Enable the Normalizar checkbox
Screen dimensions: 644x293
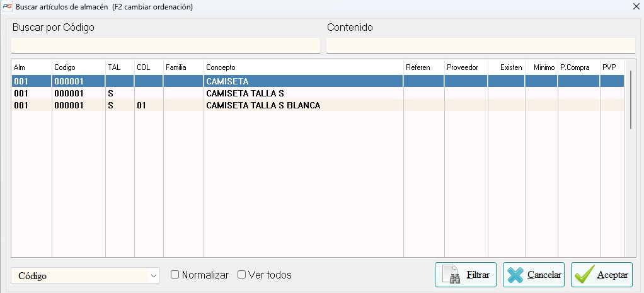tap(175, 275)
